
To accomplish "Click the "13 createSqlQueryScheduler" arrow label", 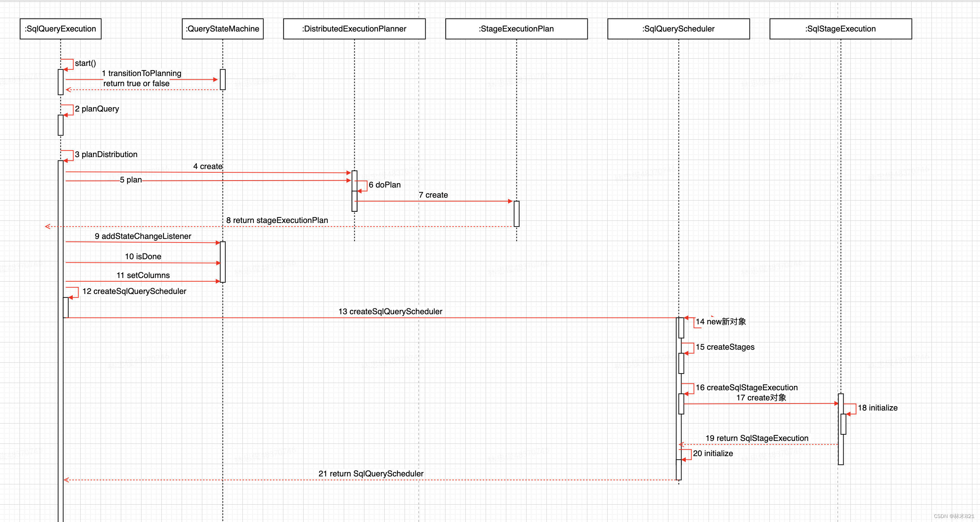I will tap(390, 312).
